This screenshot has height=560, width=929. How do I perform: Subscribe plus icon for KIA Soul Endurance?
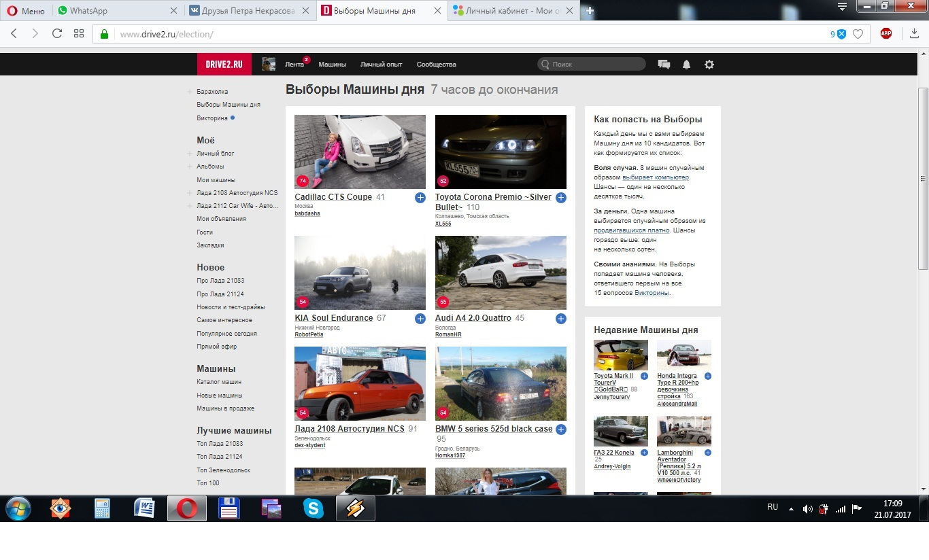click(420, 319)
